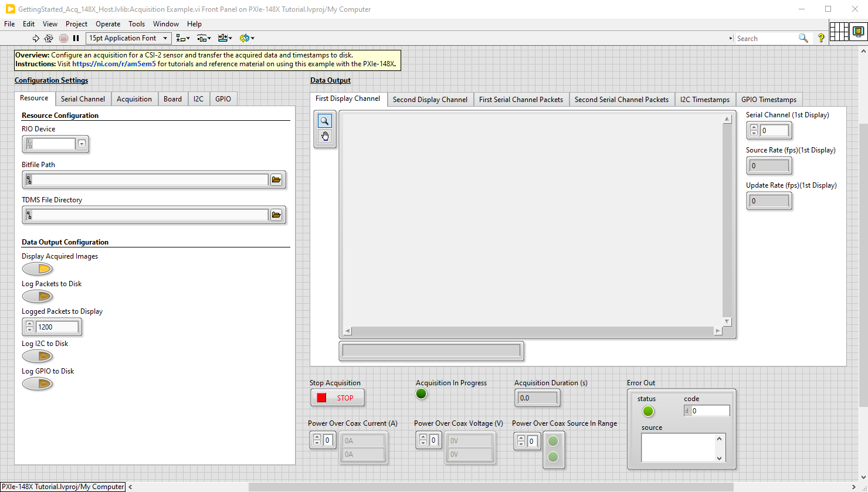Screen dimensions: 868x492
Task: Open the ni.com/r/am5em5 link
Action: coord(114,64)
